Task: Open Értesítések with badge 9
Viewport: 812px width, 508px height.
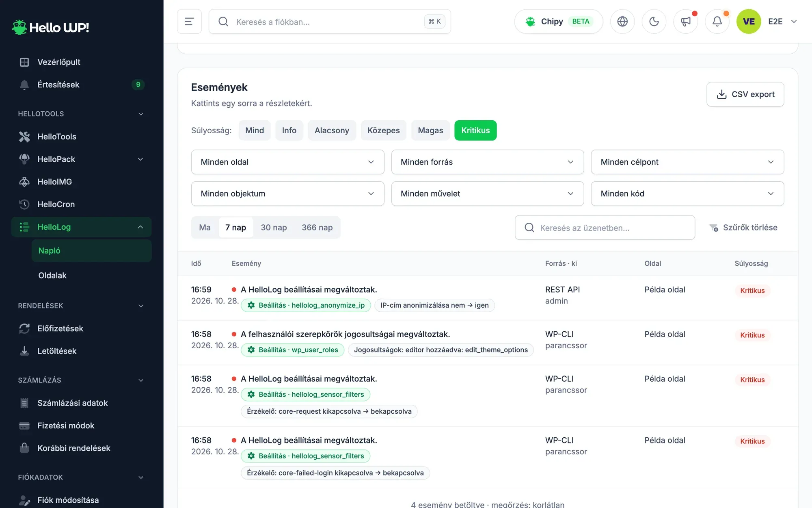Action: [x=81, y=85]
